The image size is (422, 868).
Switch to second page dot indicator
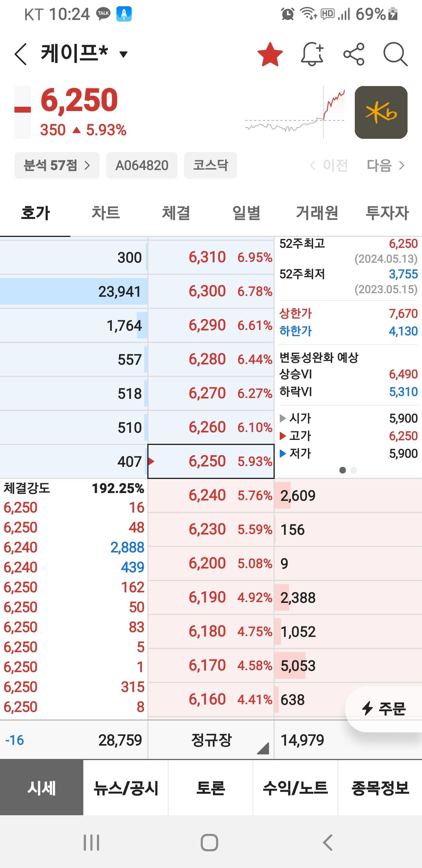tap(354, 471)
